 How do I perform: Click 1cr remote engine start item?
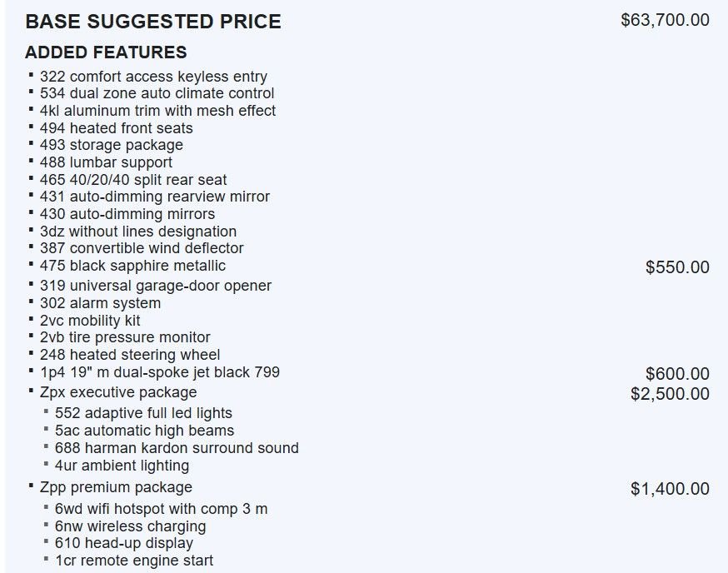(134, 561)
